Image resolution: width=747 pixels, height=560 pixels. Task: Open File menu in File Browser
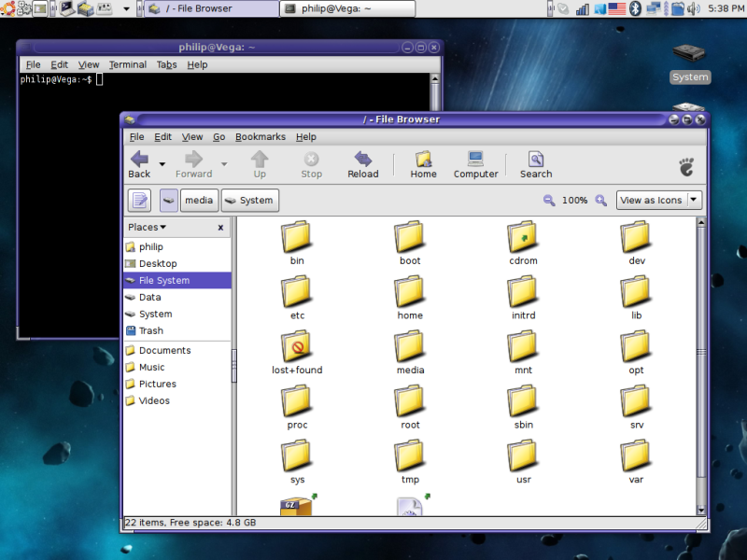coord(136,137)
